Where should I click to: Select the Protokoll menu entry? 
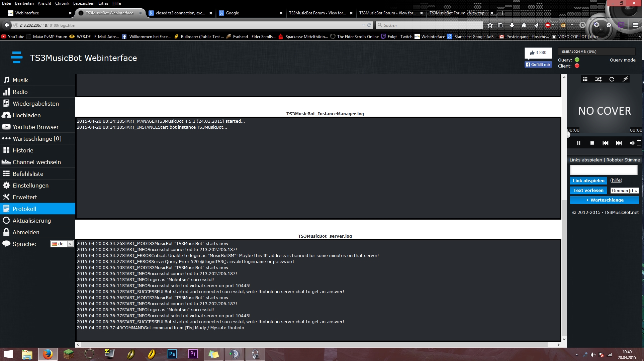37,209
